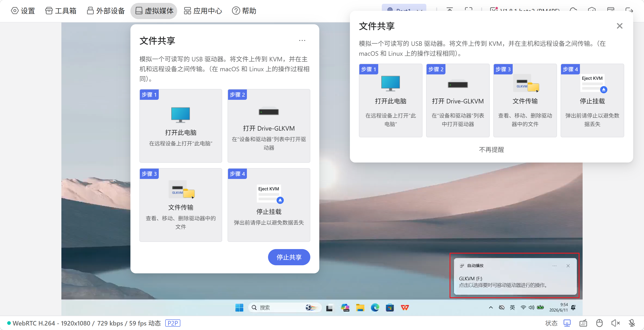Open the more options (...) in 文件共享 panel
Viewport: 644px width, 330px height.
click(x=302, y=40)
